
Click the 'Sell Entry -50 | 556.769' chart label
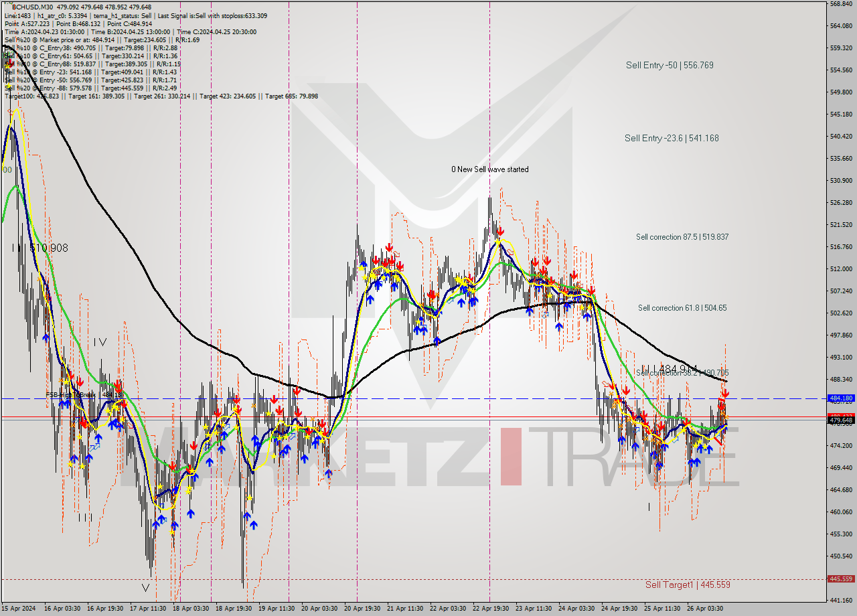pos(670,65)
